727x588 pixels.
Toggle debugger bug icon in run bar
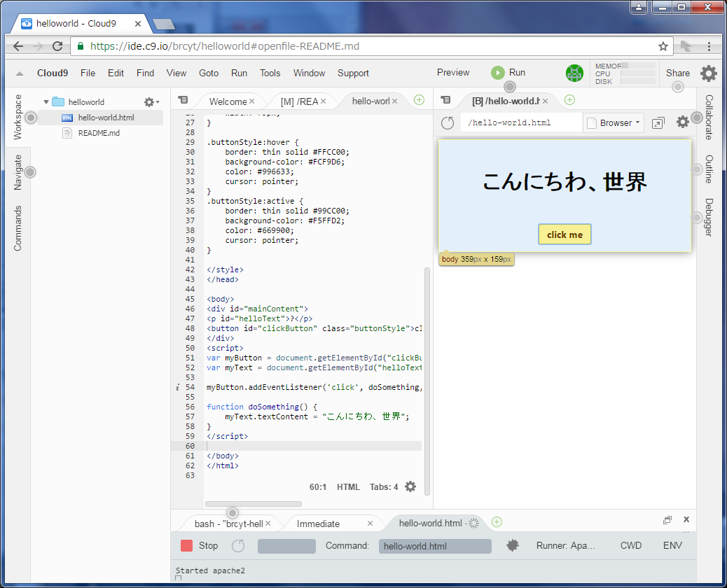512,545
